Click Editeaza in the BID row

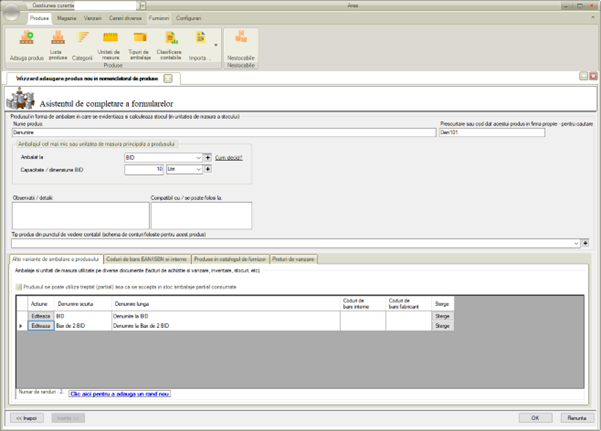click(41, 316)
